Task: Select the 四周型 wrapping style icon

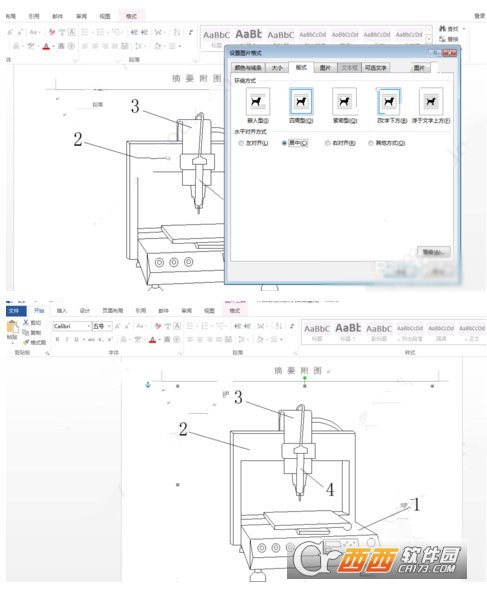Action: 301,101
